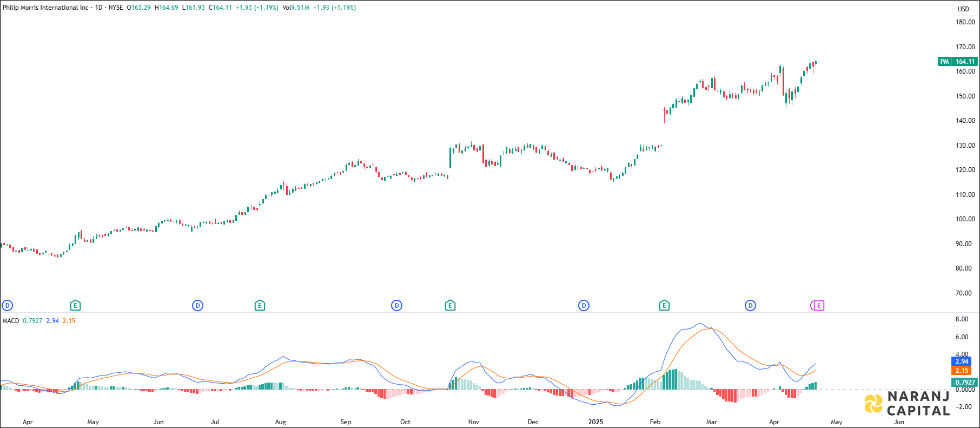Click the Sep label on the time axis
The width and height of the screenshot is (980, 428).
tap(346, 422)
